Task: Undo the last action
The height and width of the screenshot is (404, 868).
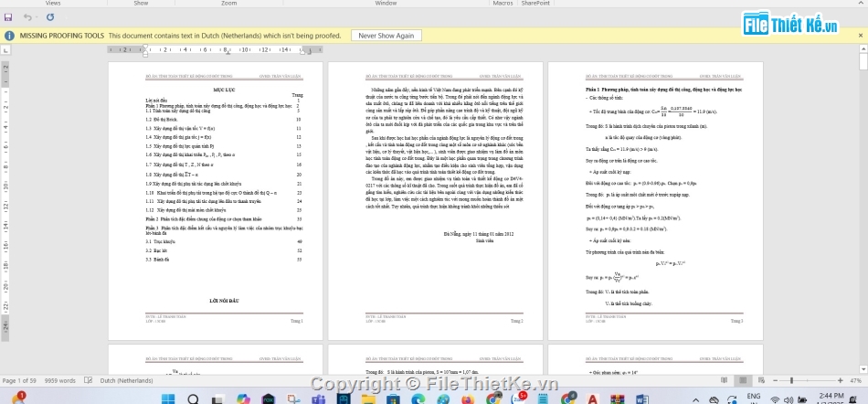Action: coord(27,17)
